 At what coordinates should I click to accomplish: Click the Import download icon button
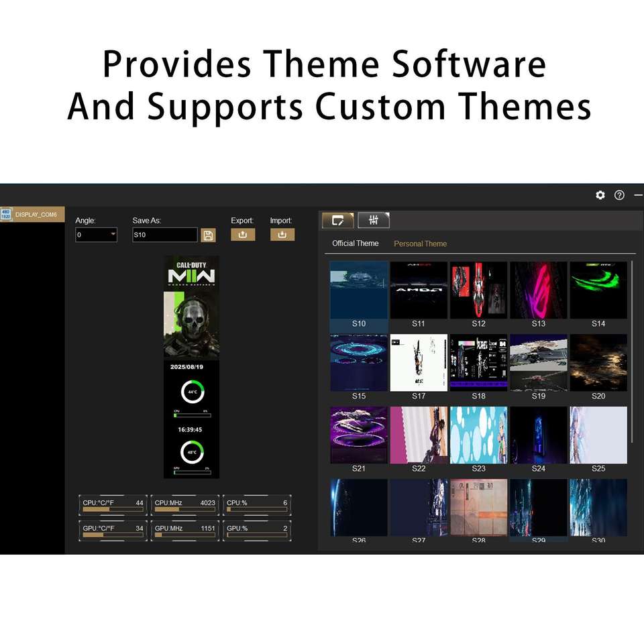[282, 234]
